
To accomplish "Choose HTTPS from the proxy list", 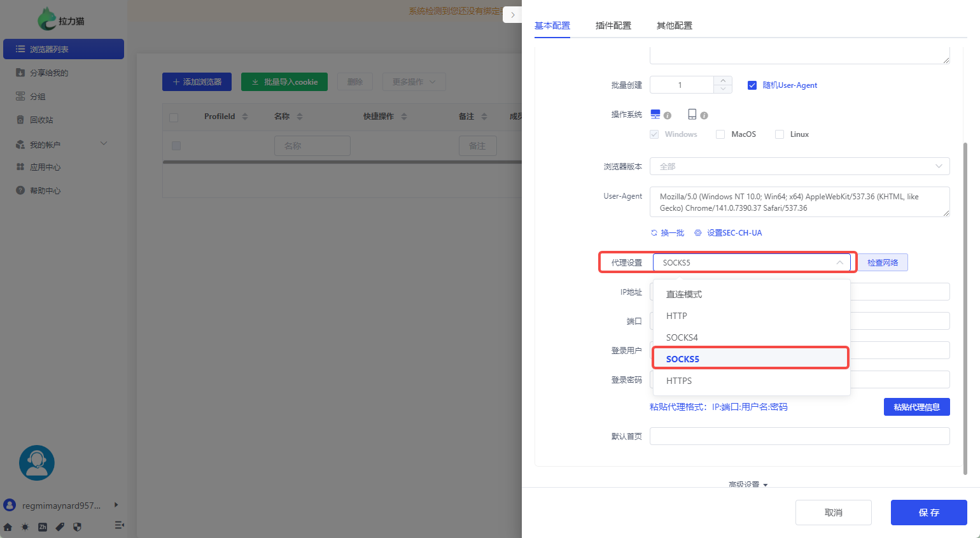I will pos(679,381).
